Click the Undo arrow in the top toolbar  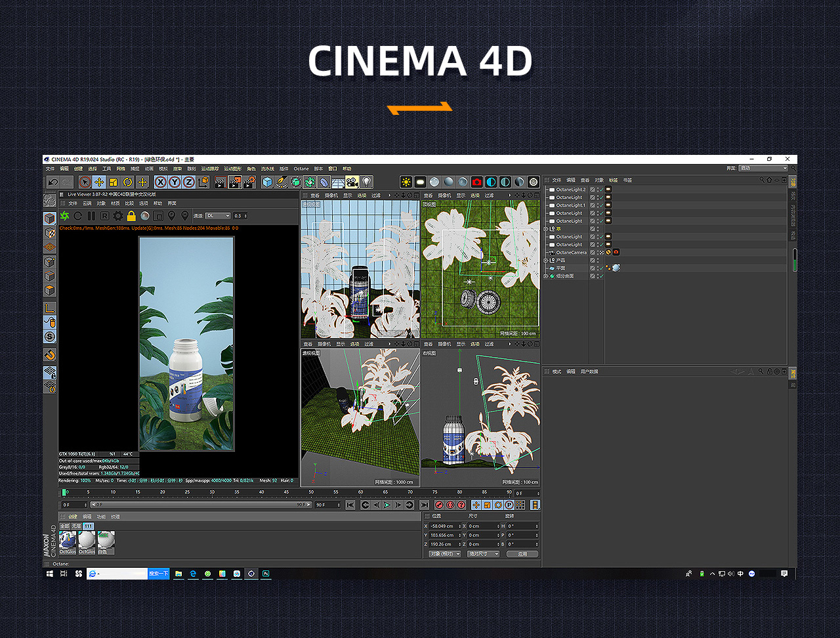click(52, 182)
